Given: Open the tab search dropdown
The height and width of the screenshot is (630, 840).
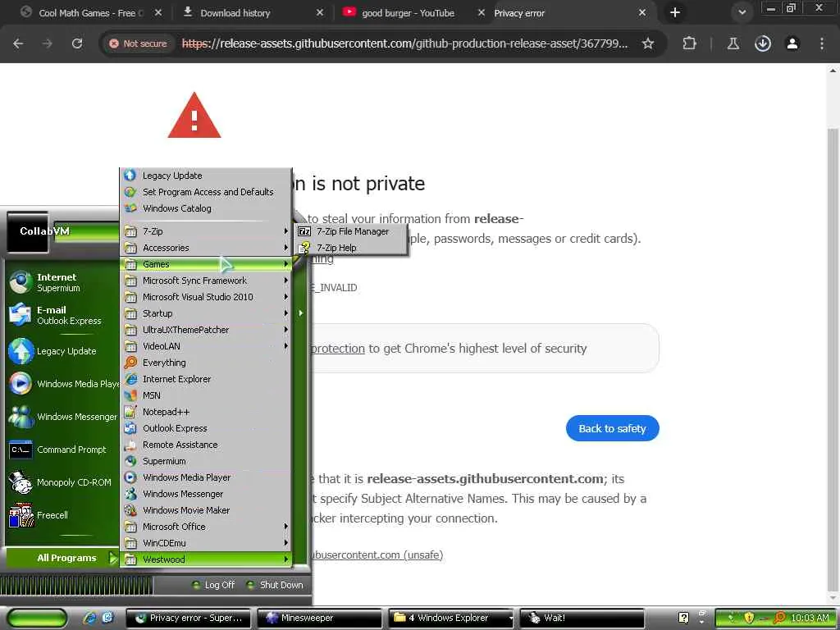Looking at the screenshot, I should tap(742, 13).
